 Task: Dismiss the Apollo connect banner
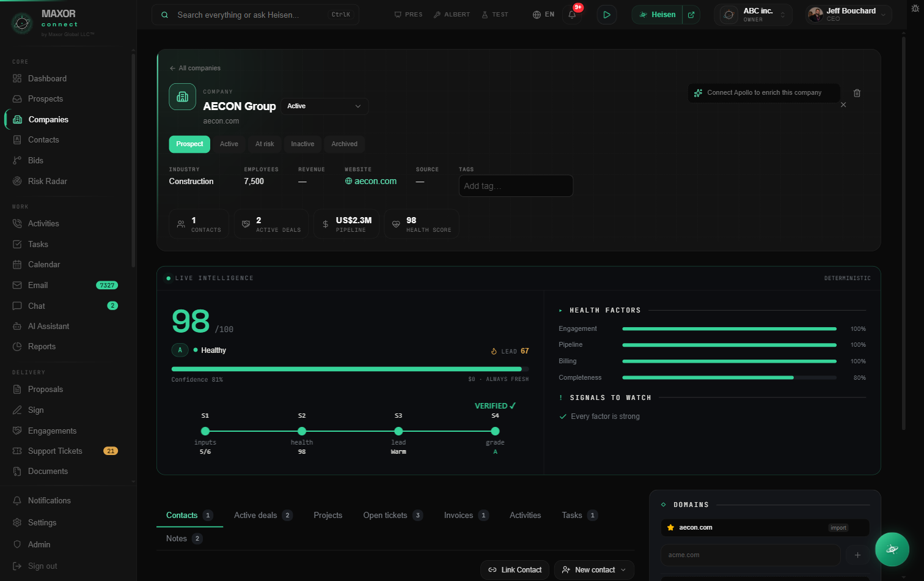coord(843,105)
